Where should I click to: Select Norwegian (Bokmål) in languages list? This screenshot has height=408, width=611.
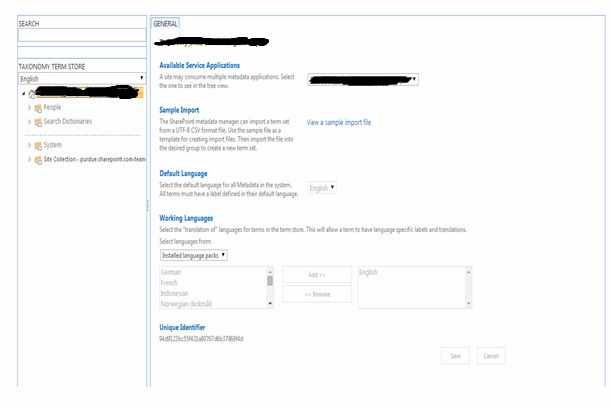coord(186,304)
